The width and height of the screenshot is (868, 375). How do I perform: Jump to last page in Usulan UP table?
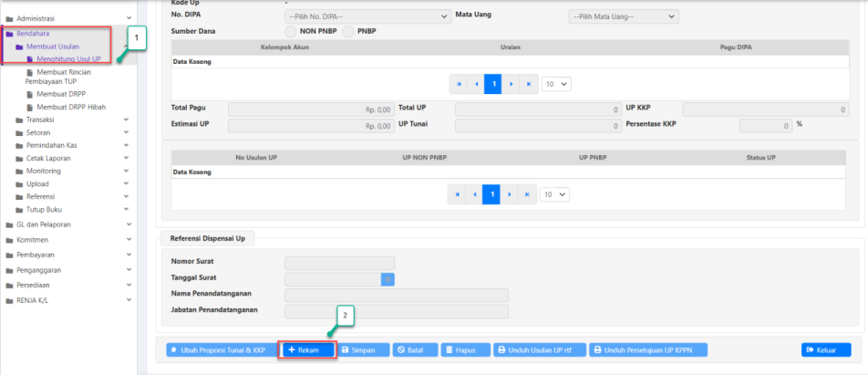528,194
